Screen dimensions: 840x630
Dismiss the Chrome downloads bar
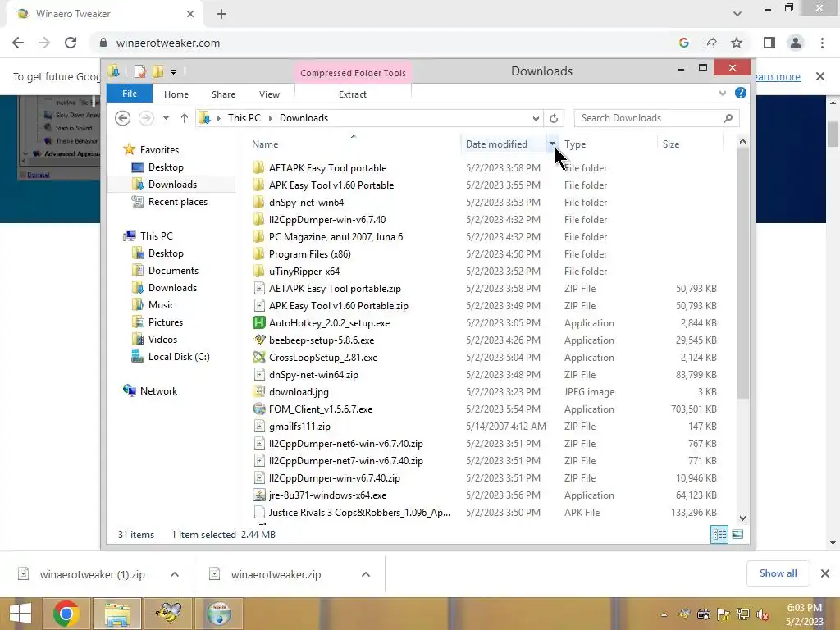coord(825,573)
